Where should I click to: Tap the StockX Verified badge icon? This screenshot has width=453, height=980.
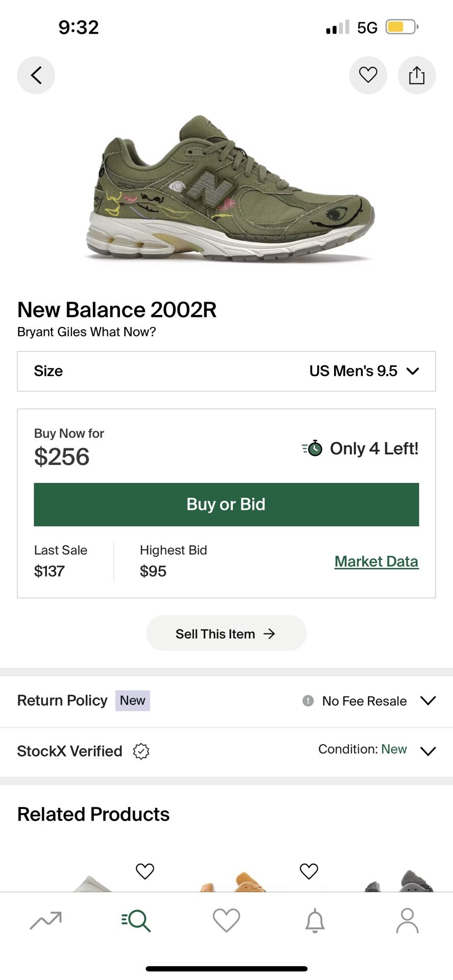(x=141, y=751)
